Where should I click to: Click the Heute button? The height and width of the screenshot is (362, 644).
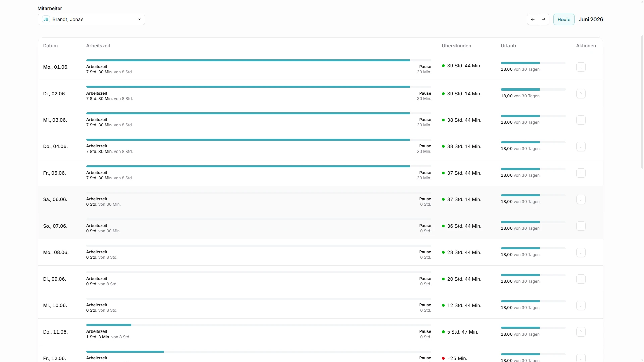(x=564, y=19)
